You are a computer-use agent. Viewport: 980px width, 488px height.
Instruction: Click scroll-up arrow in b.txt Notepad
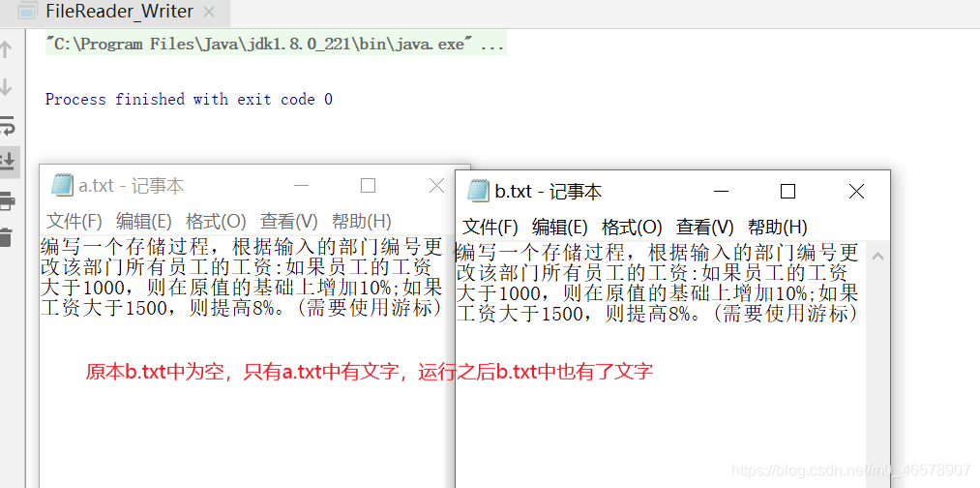(877, 257)
